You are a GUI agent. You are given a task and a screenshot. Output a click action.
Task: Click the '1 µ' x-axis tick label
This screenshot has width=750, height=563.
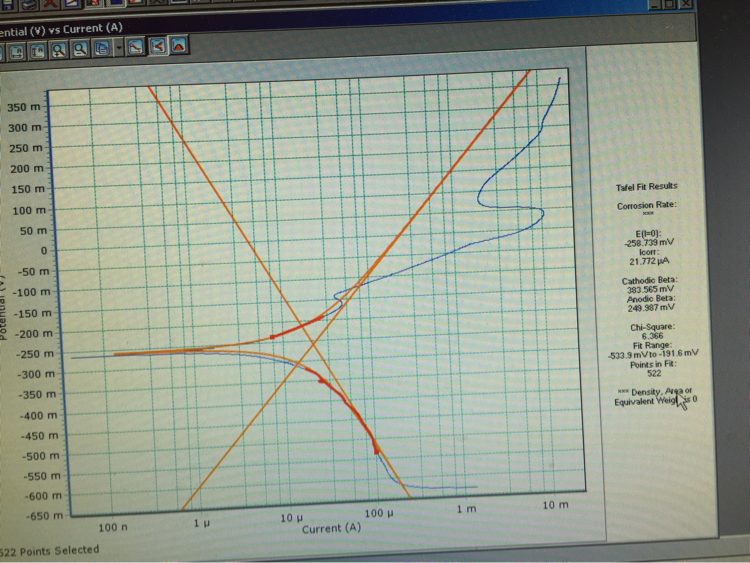pyautogui.click(x=201, y=523)
